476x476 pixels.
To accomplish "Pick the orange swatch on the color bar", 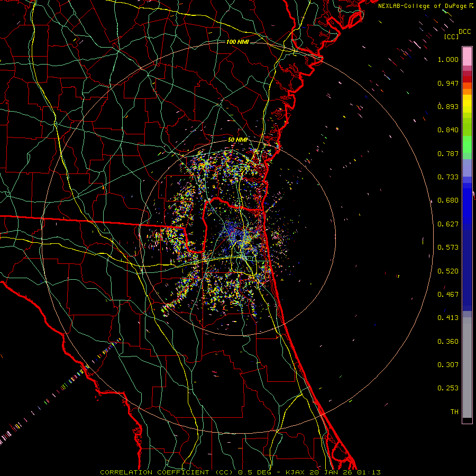I will click(x=467, y=91).
